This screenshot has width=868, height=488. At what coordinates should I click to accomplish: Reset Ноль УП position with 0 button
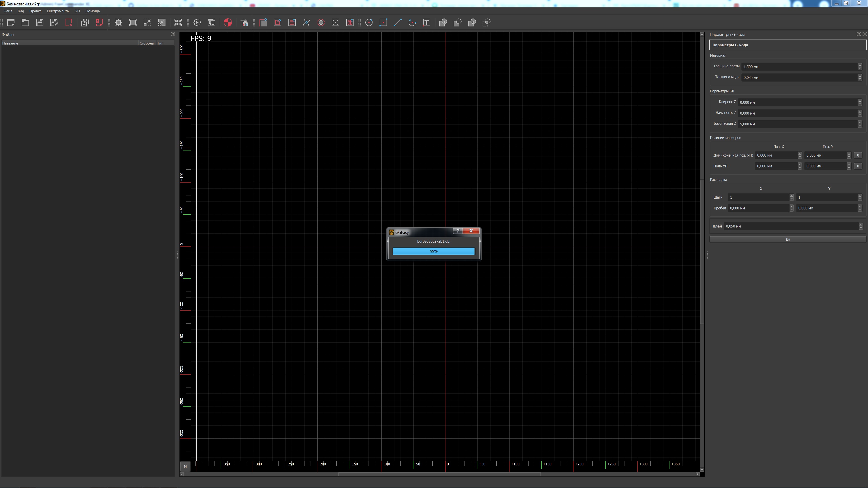(858, 166)
